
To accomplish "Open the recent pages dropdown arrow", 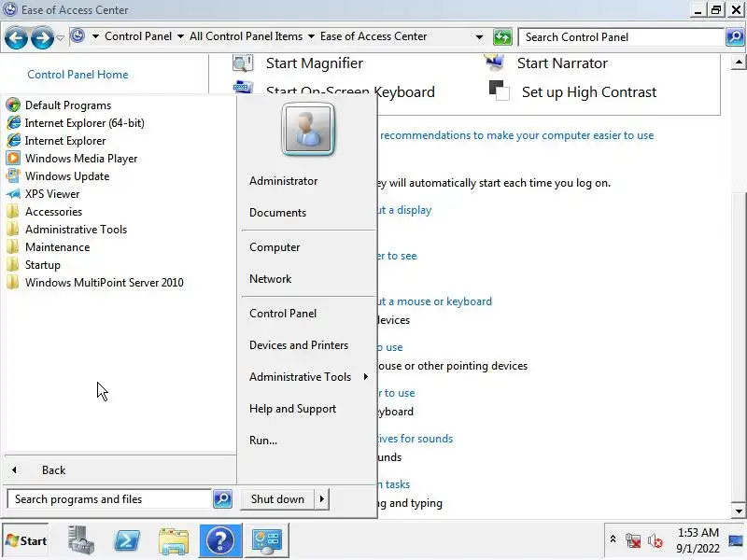I will [60, 37].
